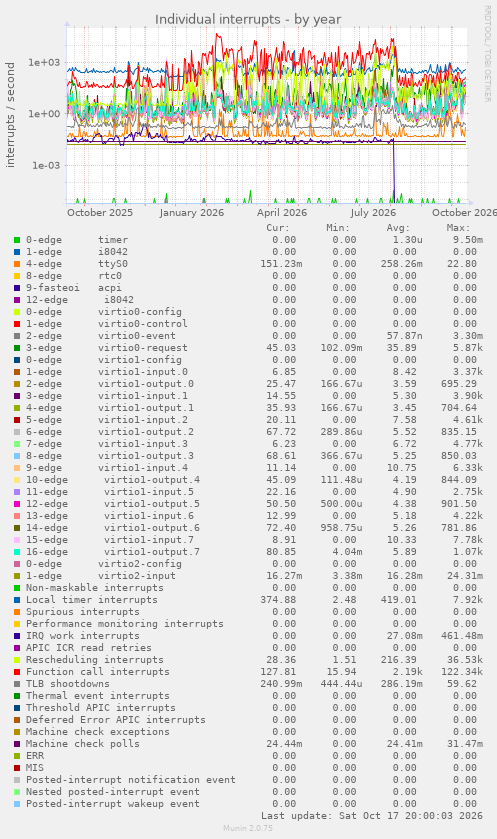Click the '122.34k' max for Function call interrupts
The height and width of the screenshot is (839, 497).
click(462, 672)
